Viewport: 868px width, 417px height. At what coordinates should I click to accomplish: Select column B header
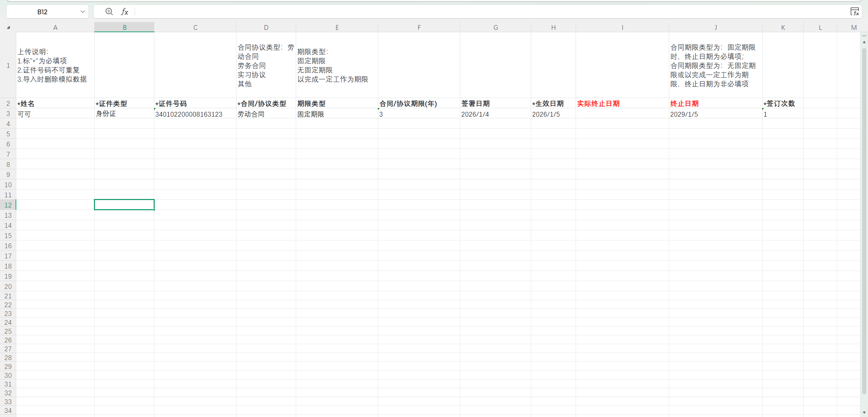click(124, 27)
